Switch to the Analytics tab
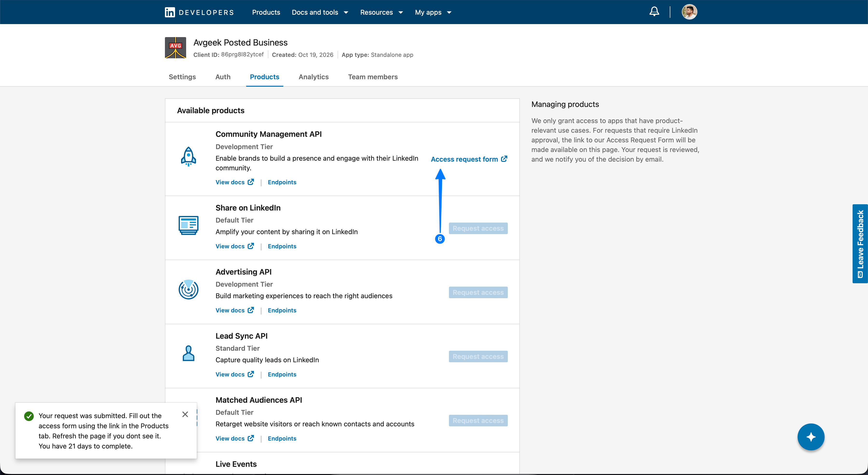Screen dimensions: 868x475 (x=313, y=77)
